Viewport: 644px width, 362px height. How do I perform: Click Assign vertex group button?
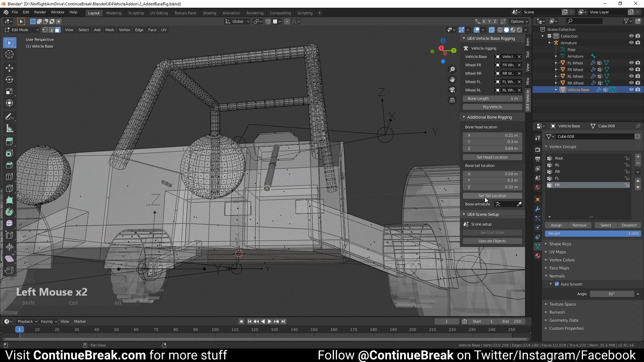pos(556,225)
